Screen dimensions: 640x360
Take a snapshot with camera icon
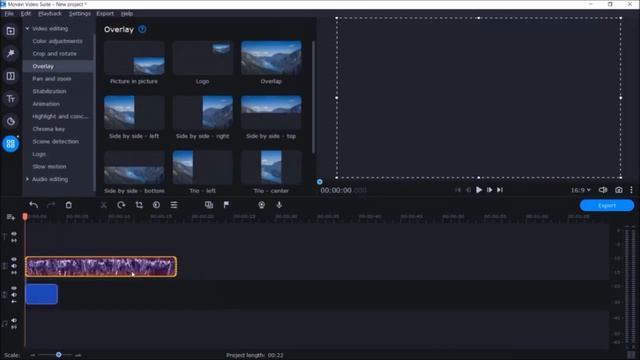tap(619, 190)
